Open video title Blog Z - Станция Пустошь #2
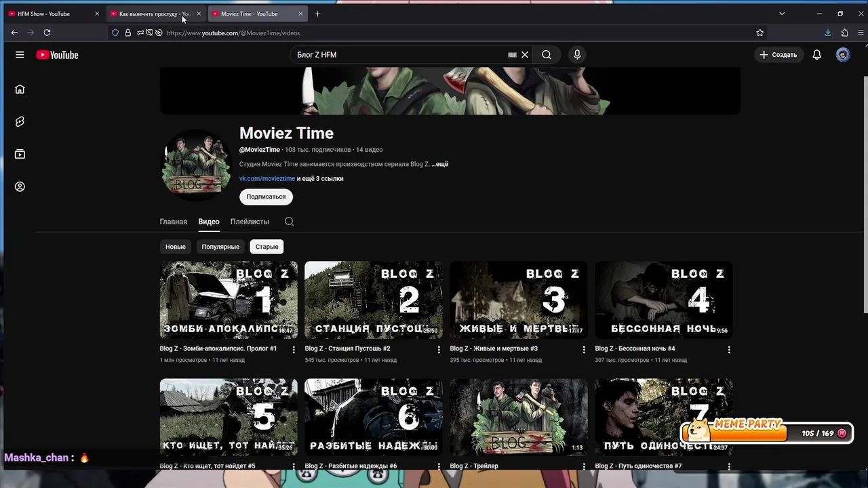The image size is (868, 488). pyautogui.click(x=347, y=348)
